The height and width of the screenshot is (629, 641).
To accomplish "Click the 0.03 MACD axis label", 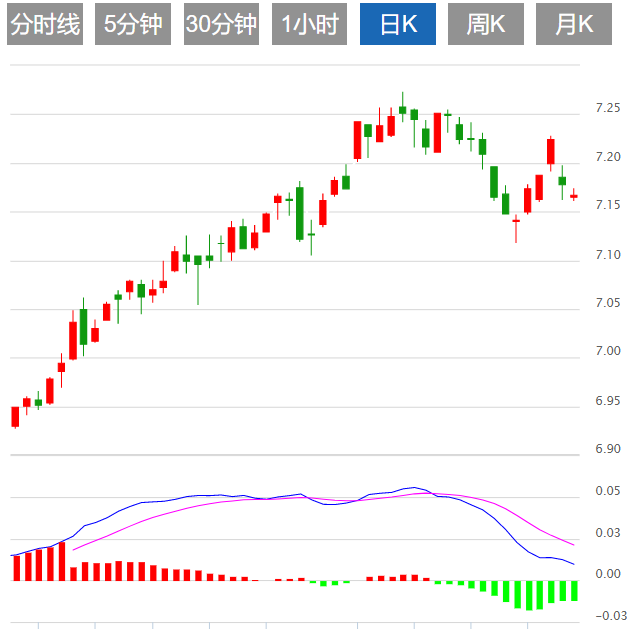I will coord(608,533).
